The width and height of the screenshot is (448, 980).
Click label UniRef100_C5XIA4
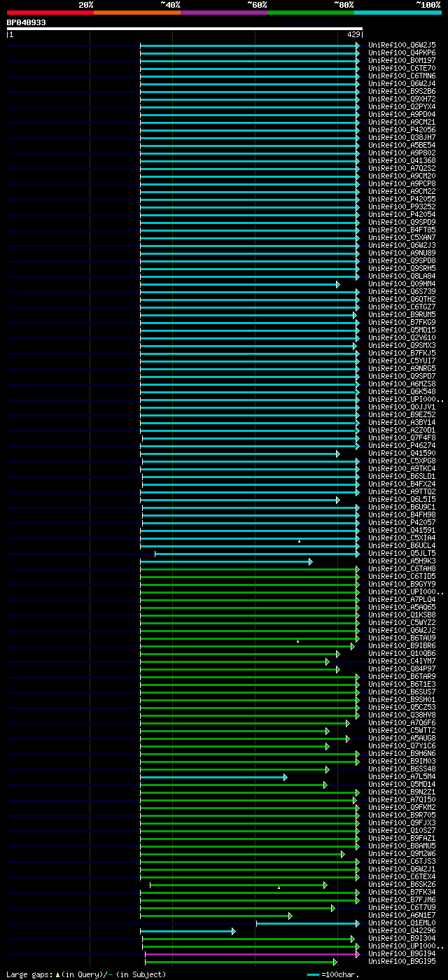click(x=402, y=538)
